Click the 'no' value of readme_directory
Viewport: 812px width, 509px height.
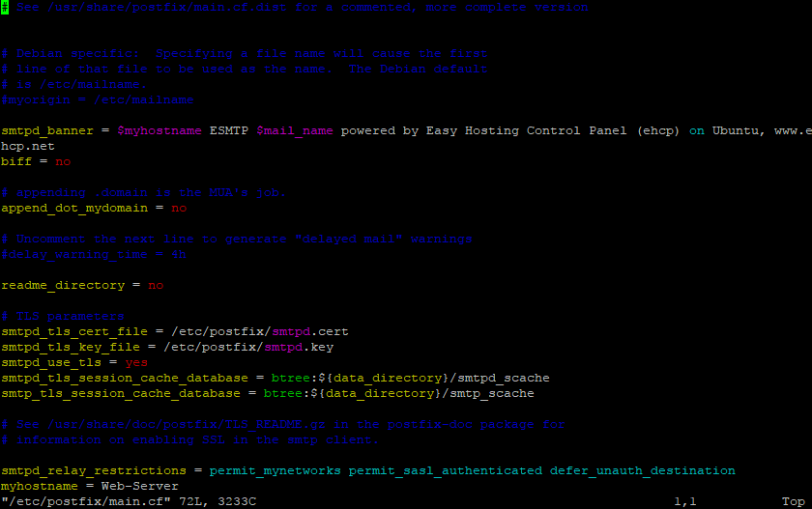(156, 286)
